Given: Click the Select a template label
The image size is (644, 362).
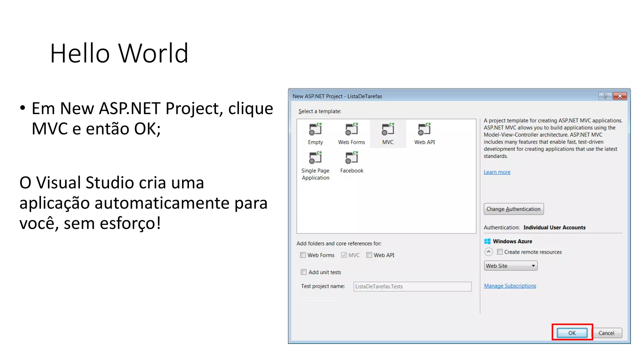Looking at the screenshot, I should pyautogui.click(x=320, y=111).
